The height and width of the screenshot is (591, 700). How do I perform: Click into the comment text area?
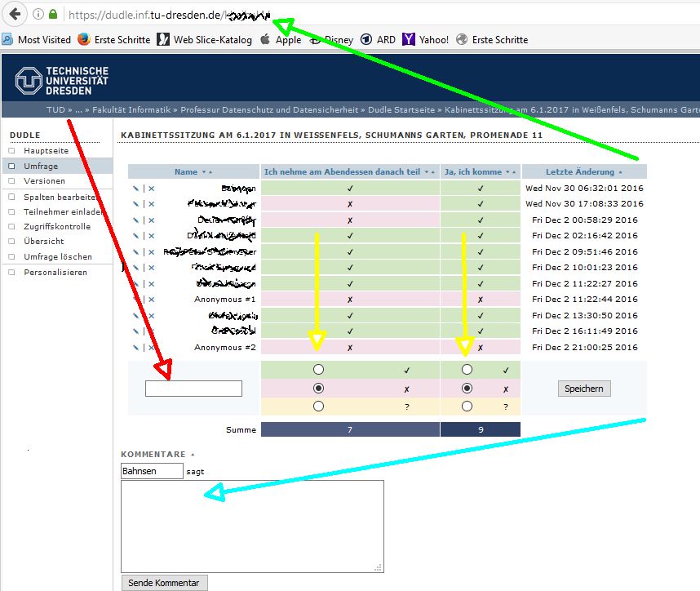252,527
